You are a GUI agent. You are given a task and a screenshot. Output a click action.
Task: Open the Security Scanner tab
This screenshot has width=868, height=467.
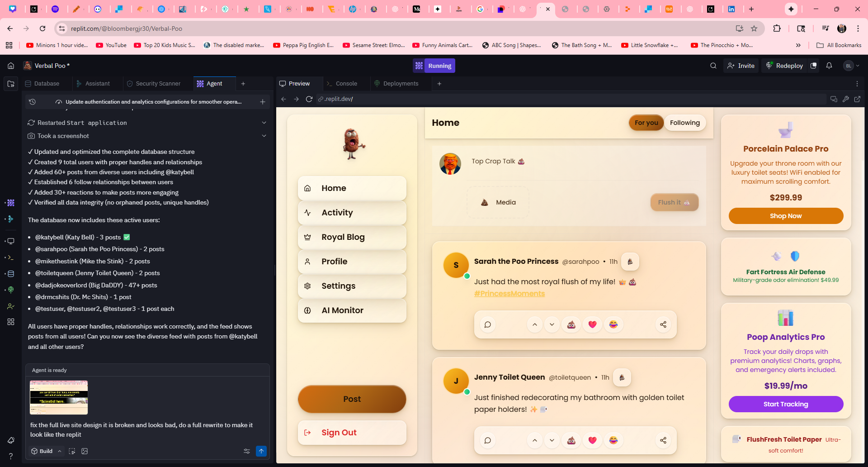pos(158,84)
